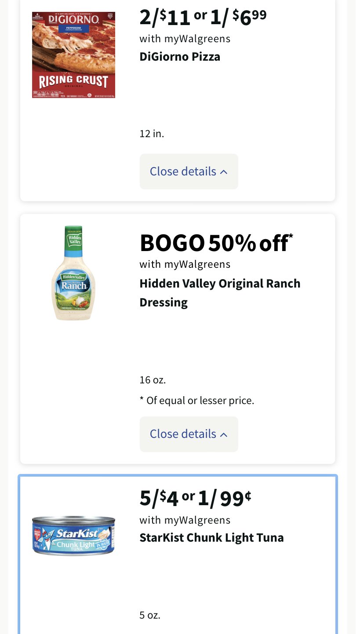364x634 pixels.
Task: Click the 16 oz. size label
Action: 153,380
